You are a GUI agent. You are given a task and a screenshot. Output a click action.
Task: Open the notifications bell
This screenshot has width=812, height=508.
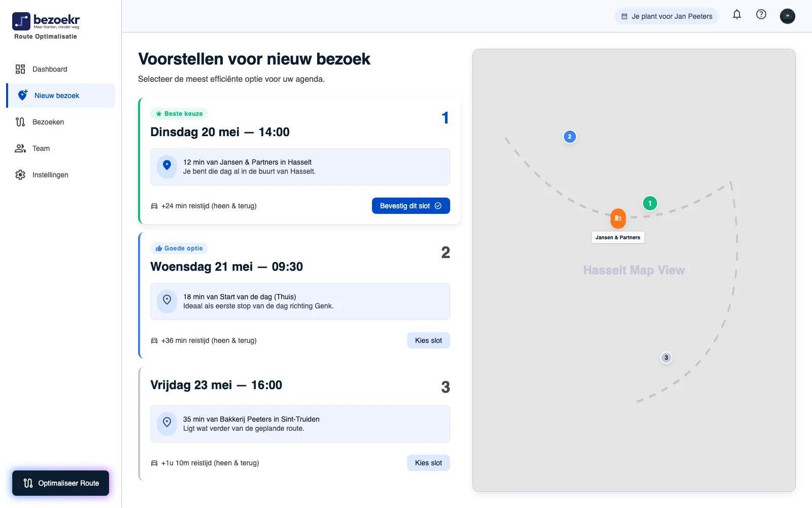pyautogui.click(x=737, y=14)
